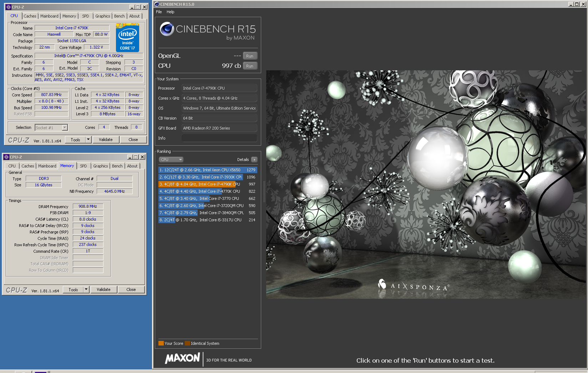Screen dimensions: 588x373
Task: Minimize the Cinebench R15 window
Action: click(x=571, y=4)
